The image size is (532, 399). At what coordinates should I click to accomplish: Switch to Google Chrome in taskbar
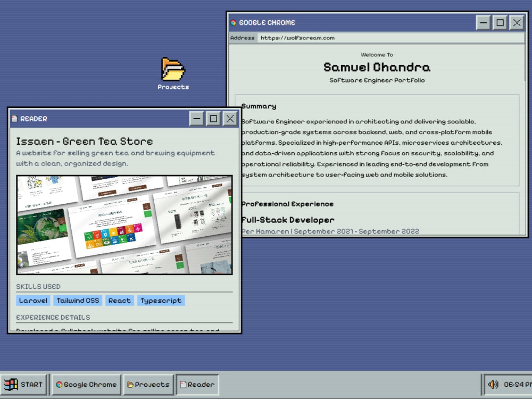pos(87,385)
